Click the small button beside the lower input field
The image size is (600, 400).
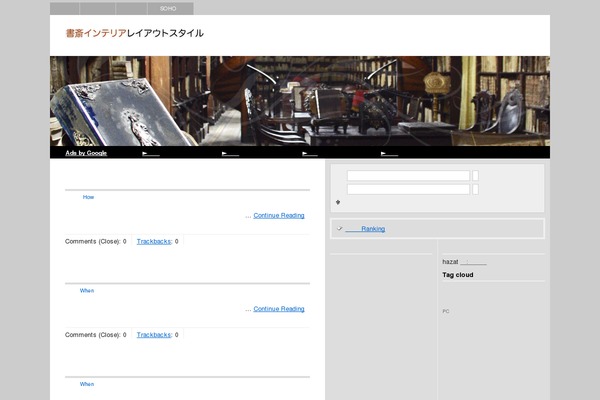(475, 189)
